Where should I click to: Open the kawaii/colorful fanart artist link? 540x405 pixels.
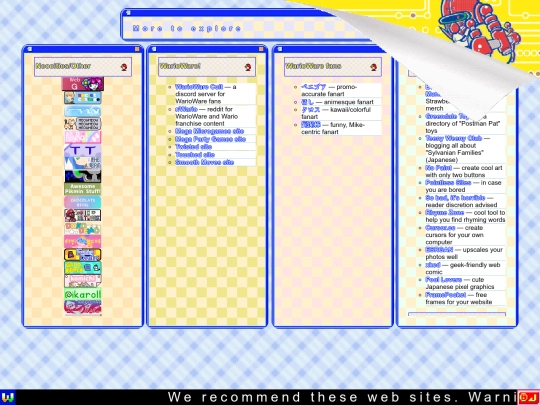(311, 110)
